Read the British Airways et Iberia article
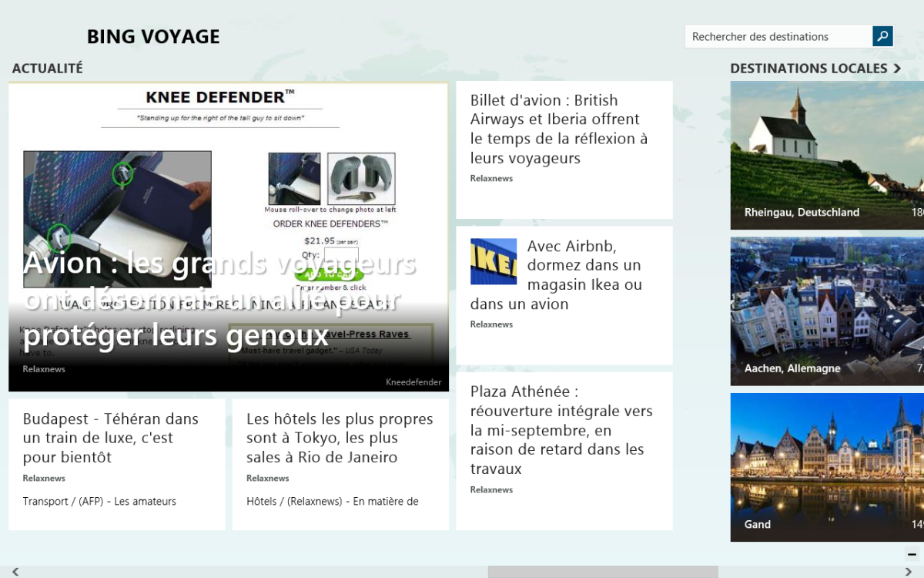Viewport: 924px width, 578px height. [x=564, y=150]
